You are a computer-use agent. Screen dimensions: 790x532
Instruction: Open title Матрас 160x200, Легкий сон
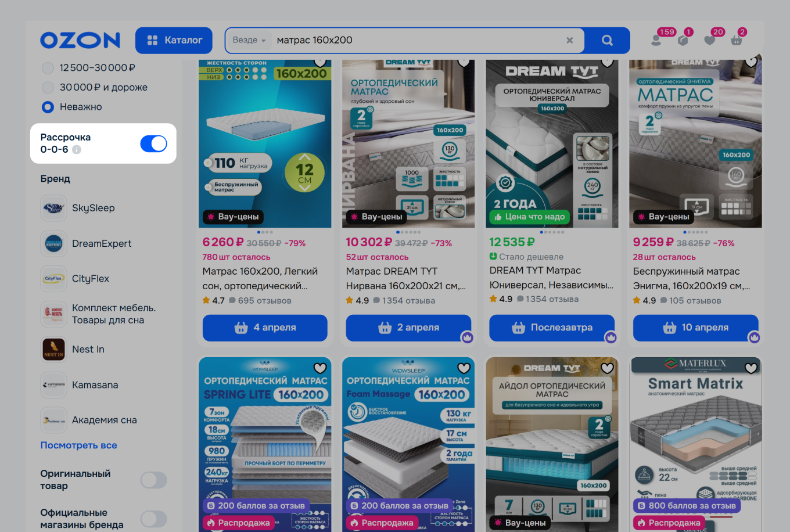click(260, 278)
